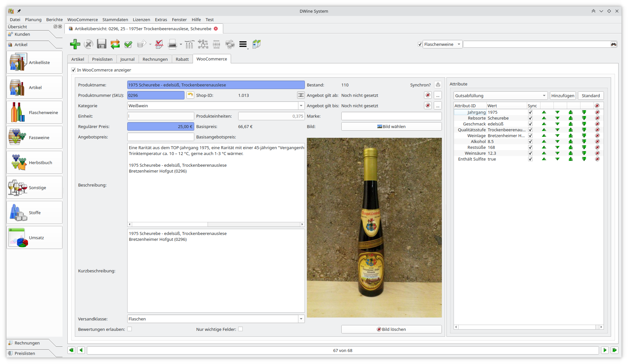Screen dimensions: 628x364
Task: Toggle the Flaschenweine filter checkbox
Action: 420,44
